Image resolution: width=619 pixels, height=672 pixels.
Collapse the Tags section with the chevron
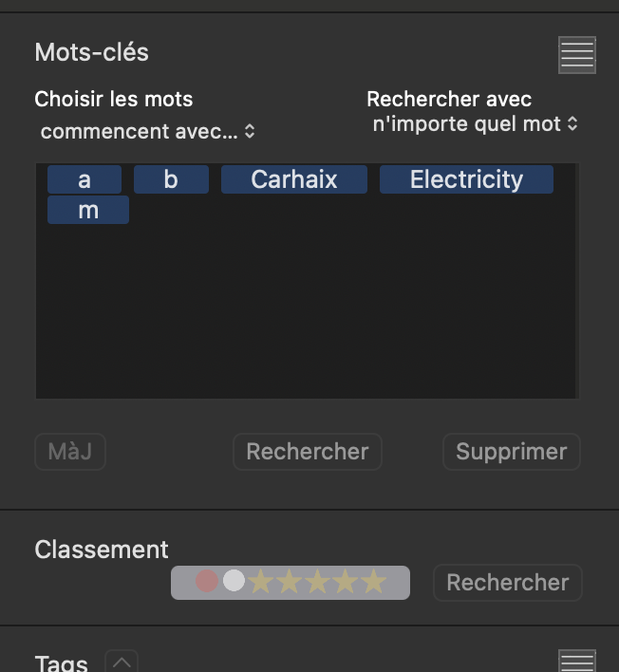click(122, 662)
